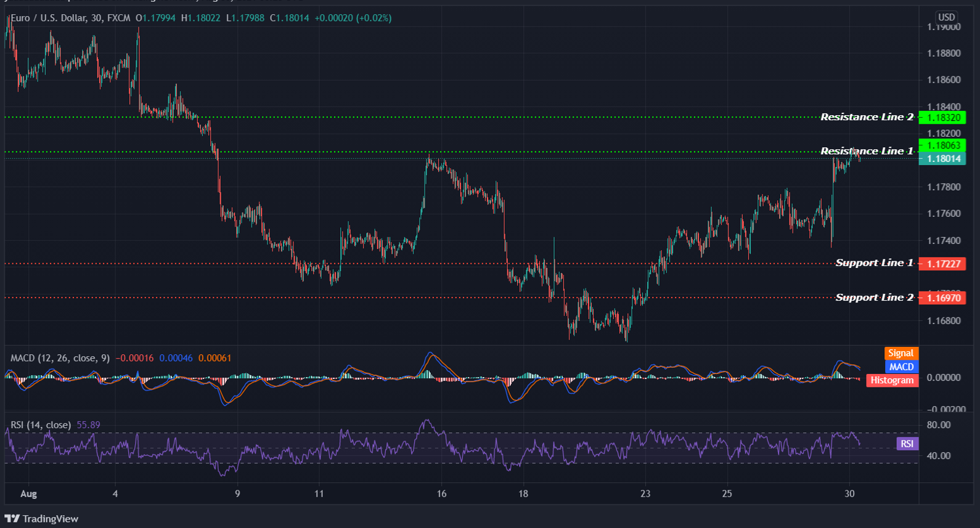Click the 1.18600 price axis label
The height and width of the screenshot is (528, 980).
[x=944, y=80]
